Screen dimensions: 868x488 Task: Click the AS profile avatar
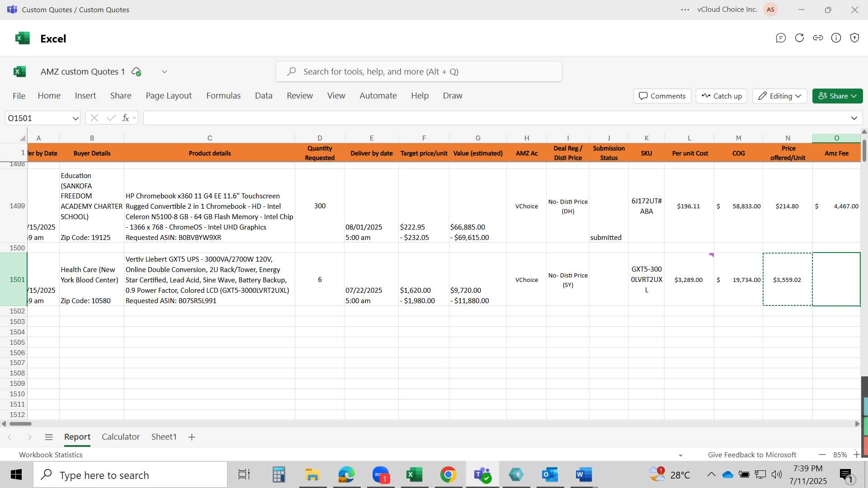(770, 9)
